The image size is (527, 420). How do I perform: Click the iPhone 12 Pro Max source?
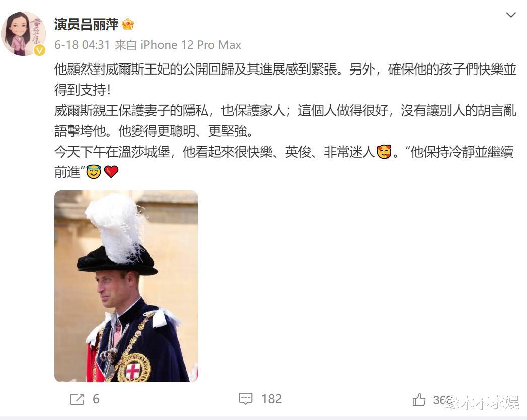[x=191, y=45]
